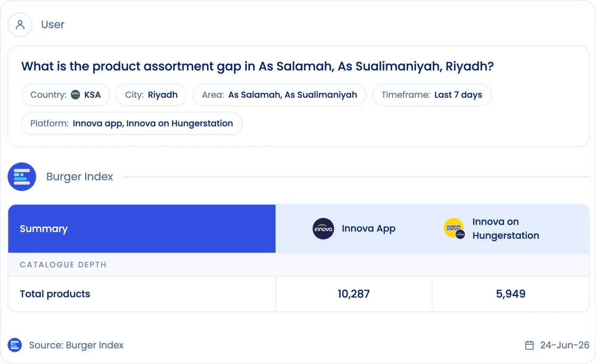The image size is (596, 364).
Task: Click the Burger Index logo icon
Action: coord(22,177)
